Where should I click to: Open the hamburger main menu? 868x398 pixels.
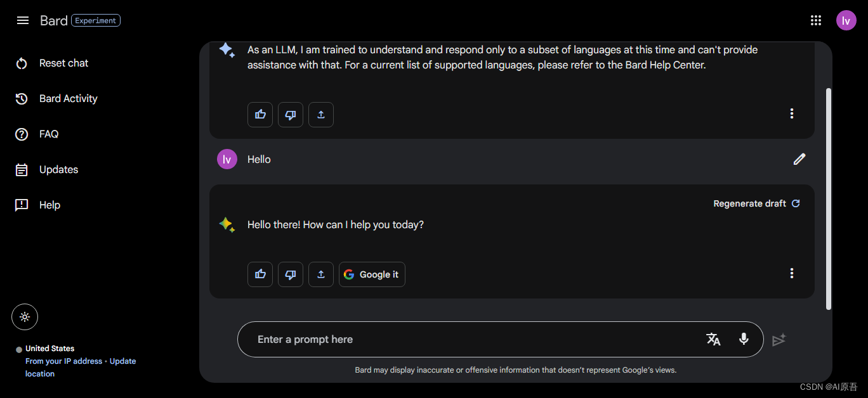tap(23, 20)
